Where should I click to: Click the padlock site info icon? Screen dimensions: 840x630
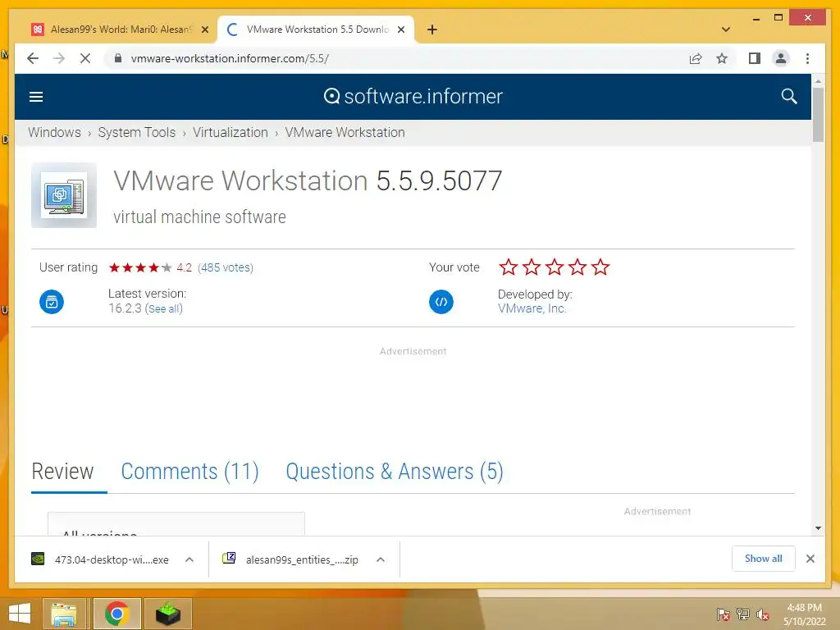click(118, 58)
